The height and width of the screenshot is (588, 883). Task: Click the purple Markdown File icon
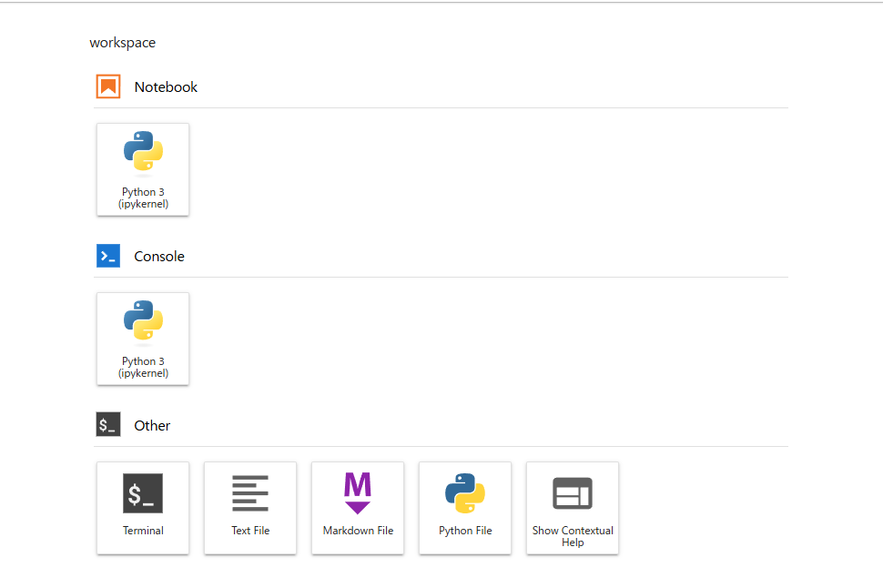[x=358, y=492]
